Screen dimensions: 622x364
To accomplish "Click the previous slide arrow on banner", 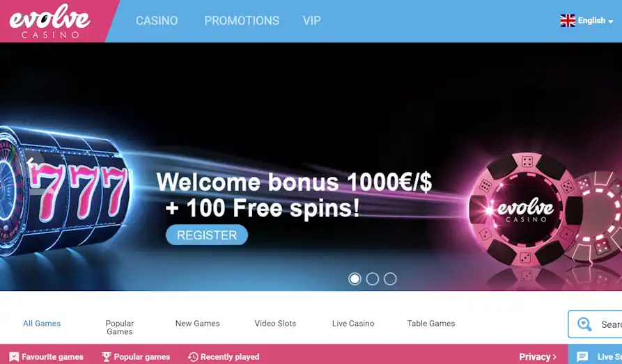I will pyautogui.click(x=30, y=161).
